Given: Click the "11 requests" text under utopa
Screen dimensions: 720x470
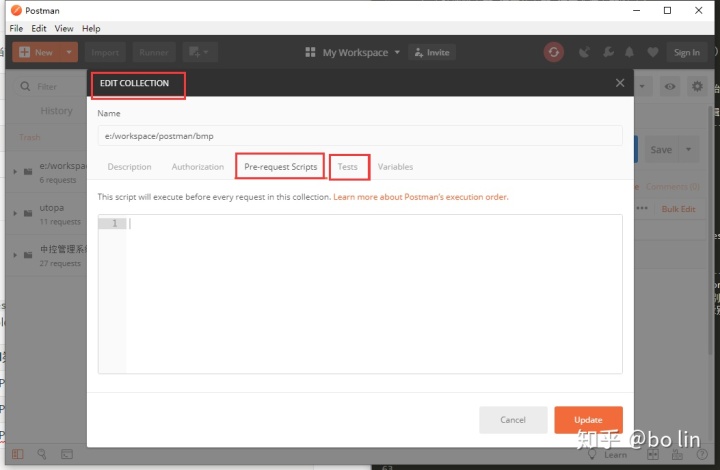Looking at the screenshot, I should 60,222.
